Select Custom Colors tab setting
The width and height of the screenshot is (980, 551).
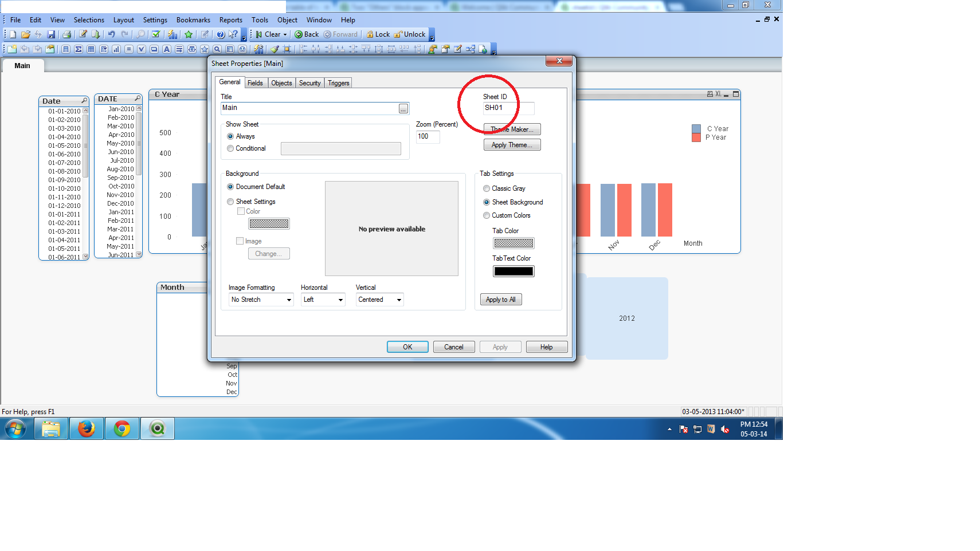coord(487,215)
